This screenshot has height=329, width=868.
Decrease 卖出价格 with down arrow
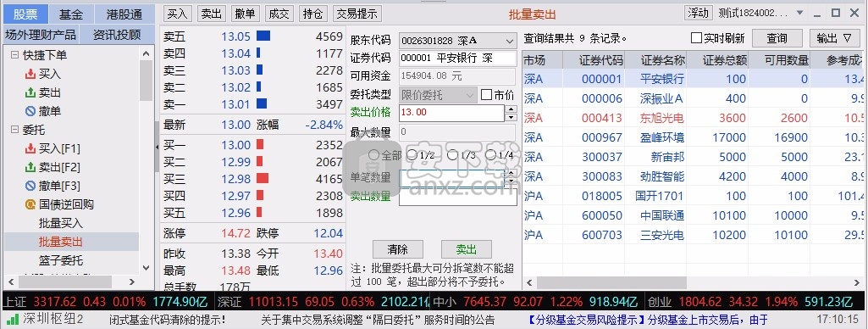coord(511,117)
